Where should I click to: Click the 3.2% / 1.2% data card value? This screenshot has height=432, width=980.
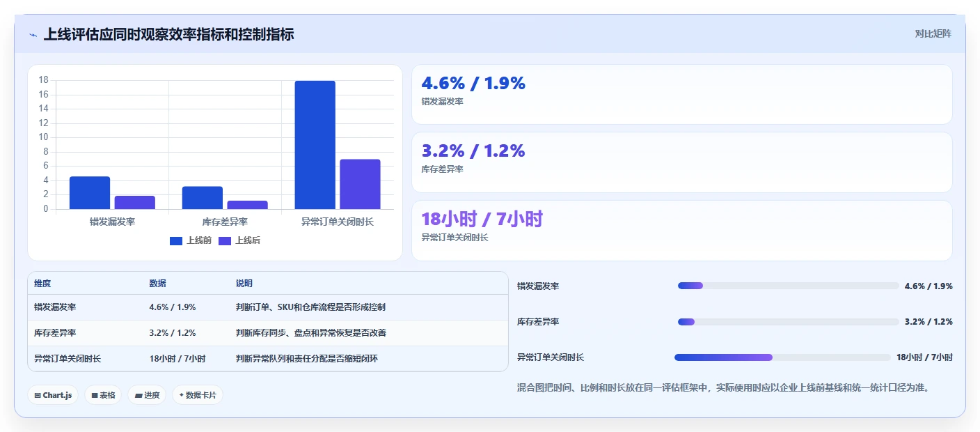(473, 151)
